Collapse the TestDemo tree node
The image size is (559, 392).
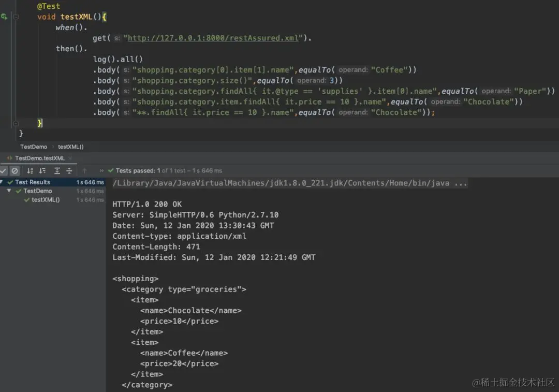click(x=9, y=191)
